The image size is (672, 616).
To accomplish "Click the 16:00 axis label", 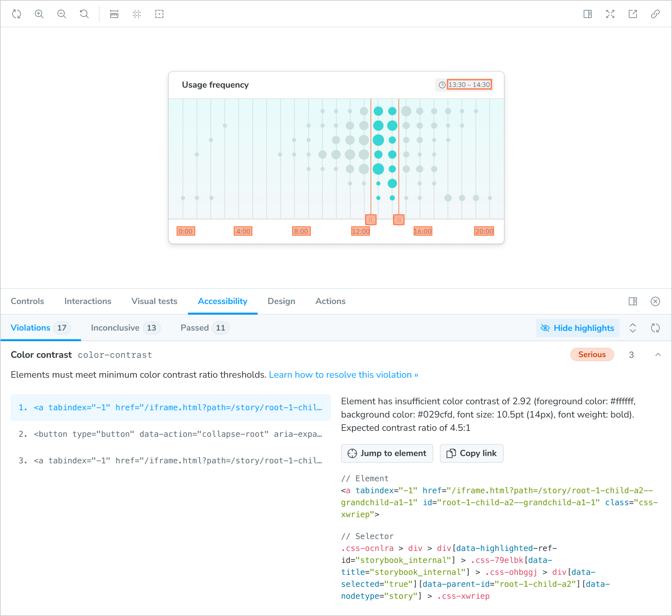I will [x=423, y=231].
